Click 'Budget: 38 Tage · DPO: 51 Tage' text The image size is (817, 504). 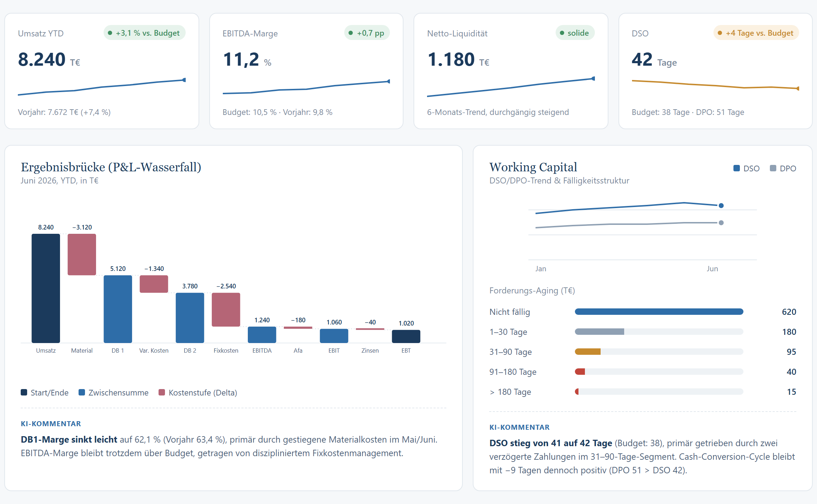(x=688, y=112)
